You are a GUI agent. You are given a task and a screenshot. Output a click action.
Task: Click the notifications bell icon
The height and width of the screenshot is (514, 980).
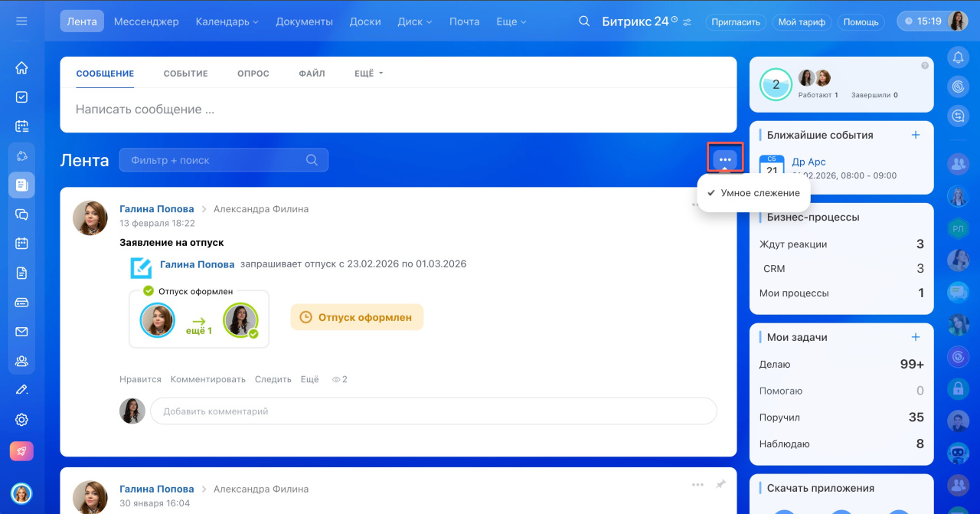click(958, 58)
